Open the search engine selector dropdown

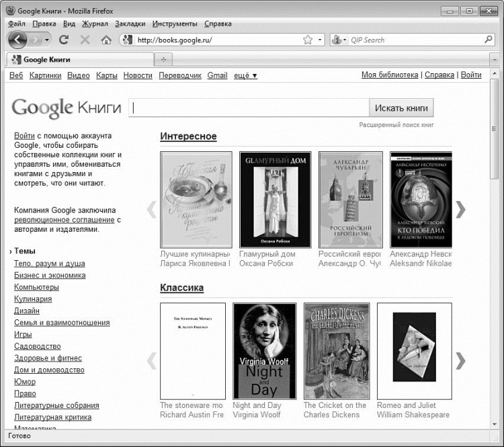[x=339, y=40]
